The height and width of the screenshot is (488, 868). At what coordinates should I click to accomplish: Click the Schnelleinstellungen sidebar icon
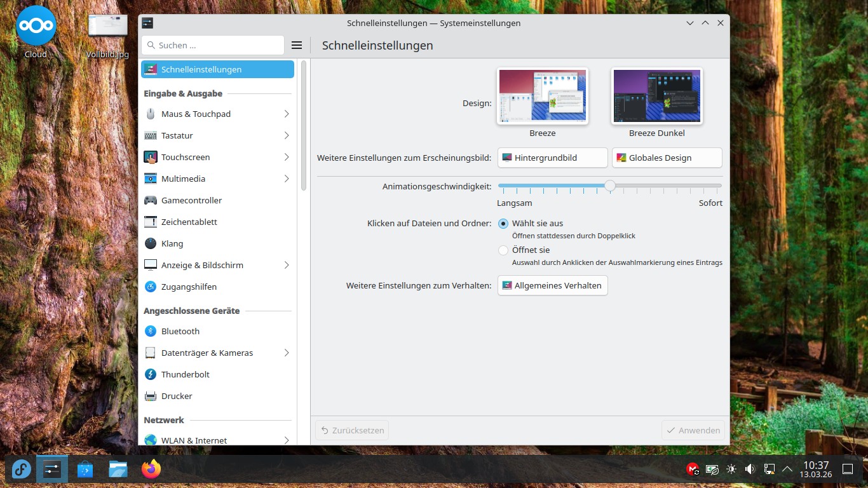(x=151, y=69)
